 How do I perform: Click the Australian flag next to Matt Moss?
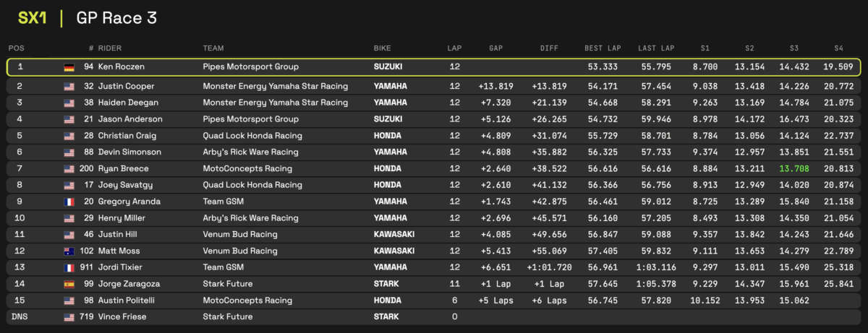pyautogui.click(x=69, y=251)
